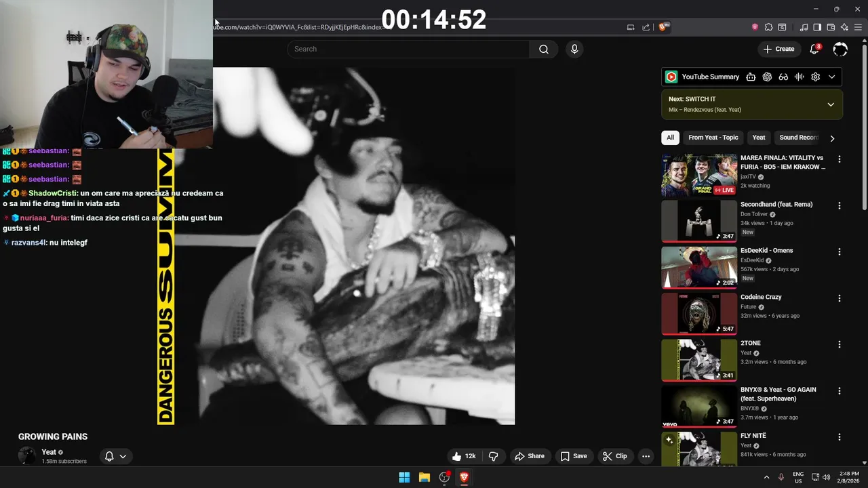Open YouTube Summary settings gear
Screen dimensions: 868x488
(816, 77)
